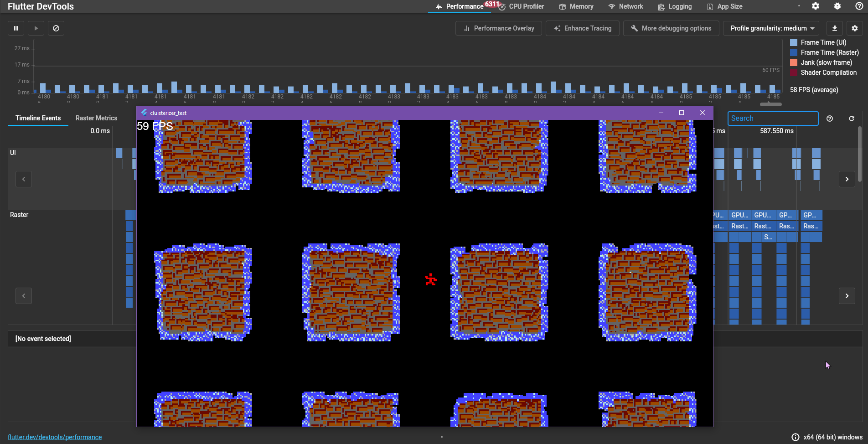Screen dimensions: 868x444
Task: Open flutter.dev/devtools/performance link
Action: click(55, 437)
